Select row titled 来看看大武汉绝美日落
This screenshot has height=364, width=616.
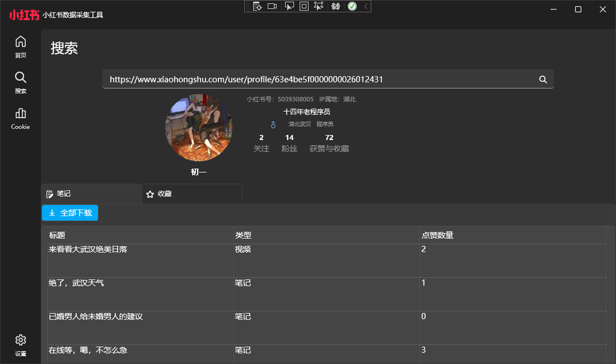pyautogui.click(x=326, y=261)
